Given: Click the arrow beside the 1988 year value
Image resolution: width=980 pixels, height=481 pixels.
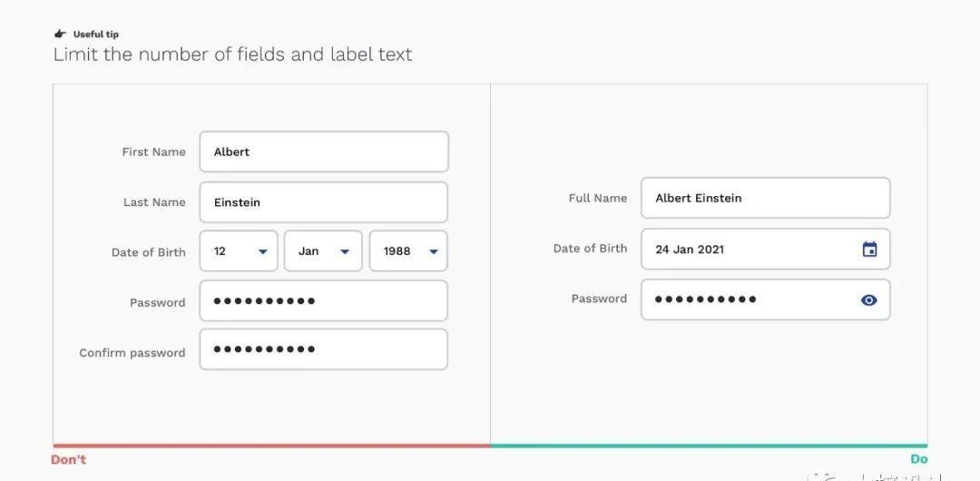Looking at the screenshot, I should click(x=434, y=251).
